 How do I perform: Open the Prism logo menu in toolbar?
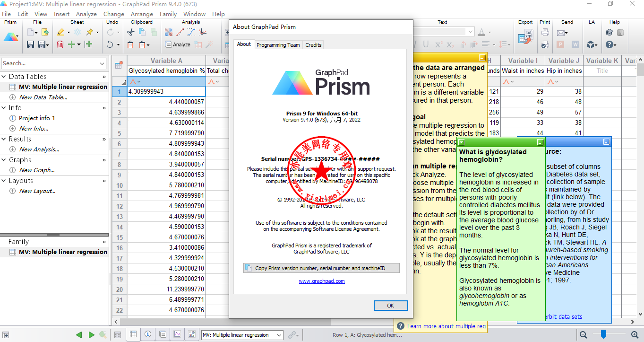click(x=10, y=38)
